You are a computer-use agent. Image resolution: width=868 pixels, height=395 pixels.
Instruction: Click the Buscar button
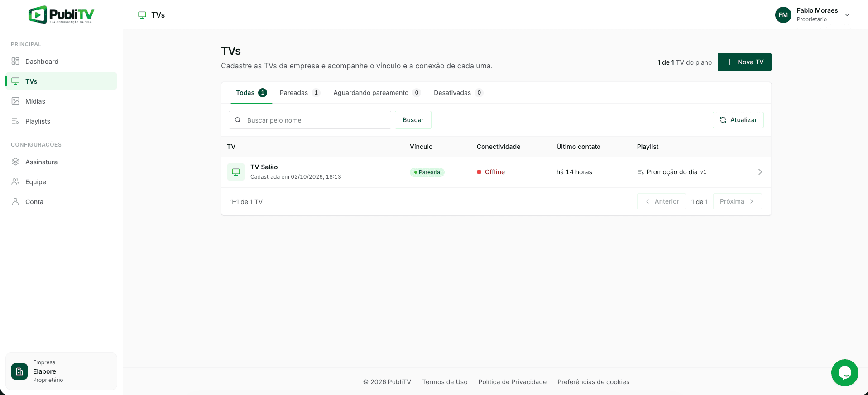pyautogui.click(x=413, y=120)
